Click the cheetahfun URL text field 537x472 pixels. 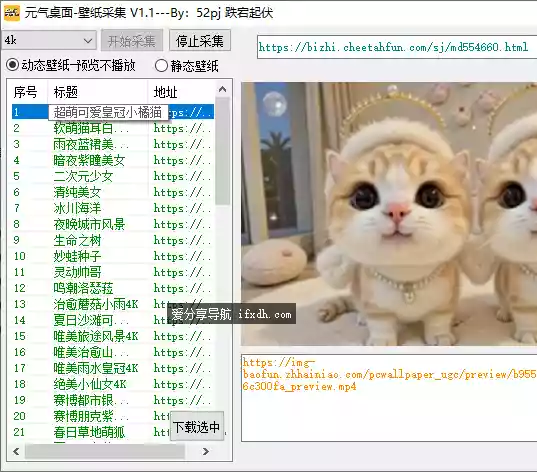[x=397, y=47]
